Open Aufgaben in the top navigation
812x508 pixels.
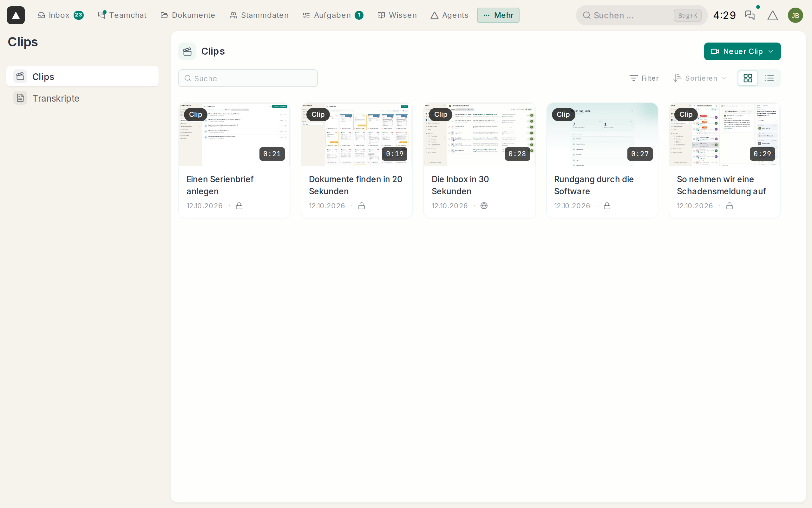[333, 15]
